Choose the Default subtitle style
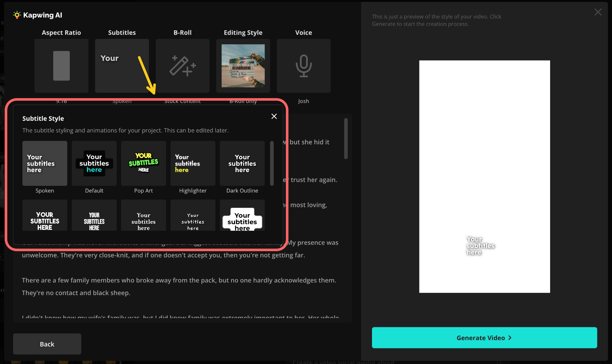Screen dimensions: 612x364 pyautogui.click(x=94, y=164)
